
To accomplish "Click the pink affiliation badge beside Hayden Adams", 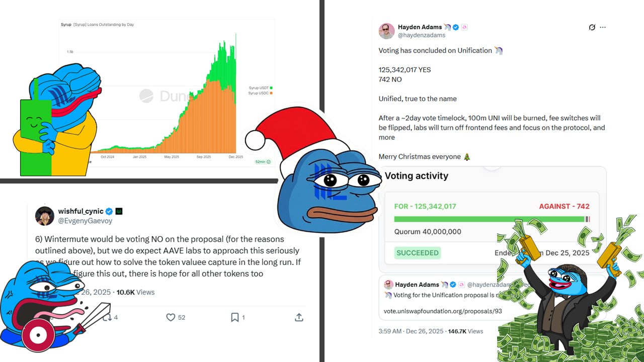I will 464,27.
